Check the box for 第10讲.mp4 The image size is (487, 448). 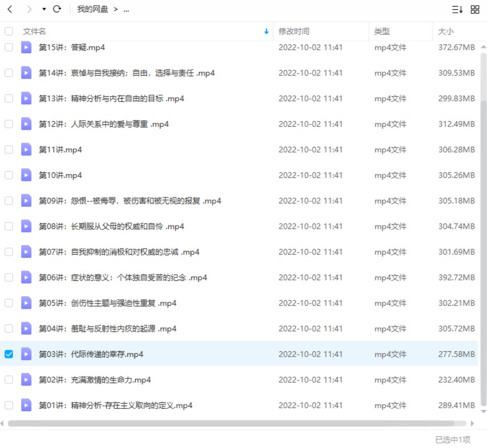(x=9, y=175)
